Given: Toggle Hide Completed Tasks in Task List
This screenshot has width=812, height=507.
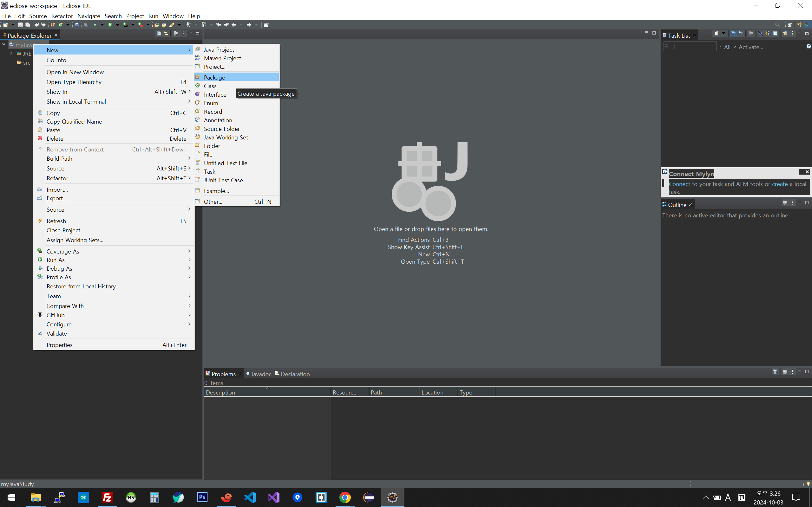Looking at the screenshot, I should tap(760, 34).
